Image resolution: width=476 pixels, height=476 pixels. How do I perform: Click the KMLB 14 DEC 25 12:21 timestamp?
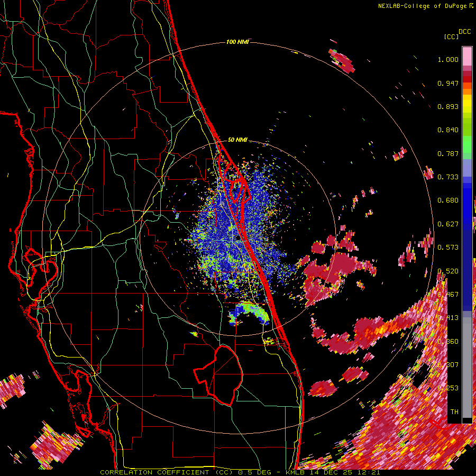(333, 472)
